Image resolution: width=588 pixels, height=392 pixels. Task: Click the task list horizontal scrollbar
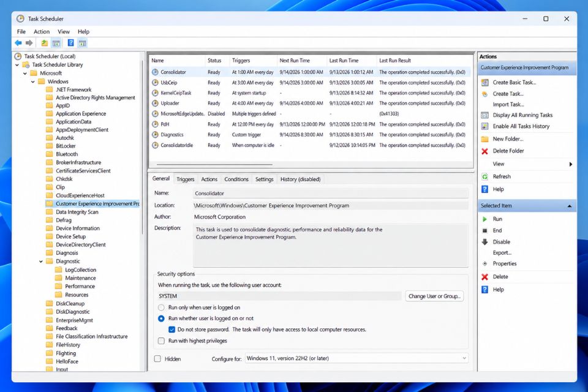[x=214, y=164]
